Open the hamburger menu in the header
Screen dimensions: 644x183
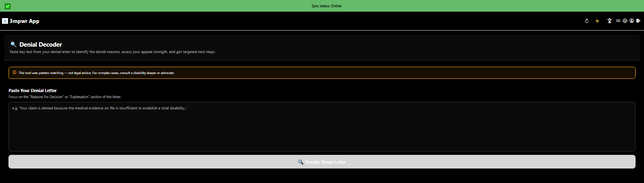618,21
